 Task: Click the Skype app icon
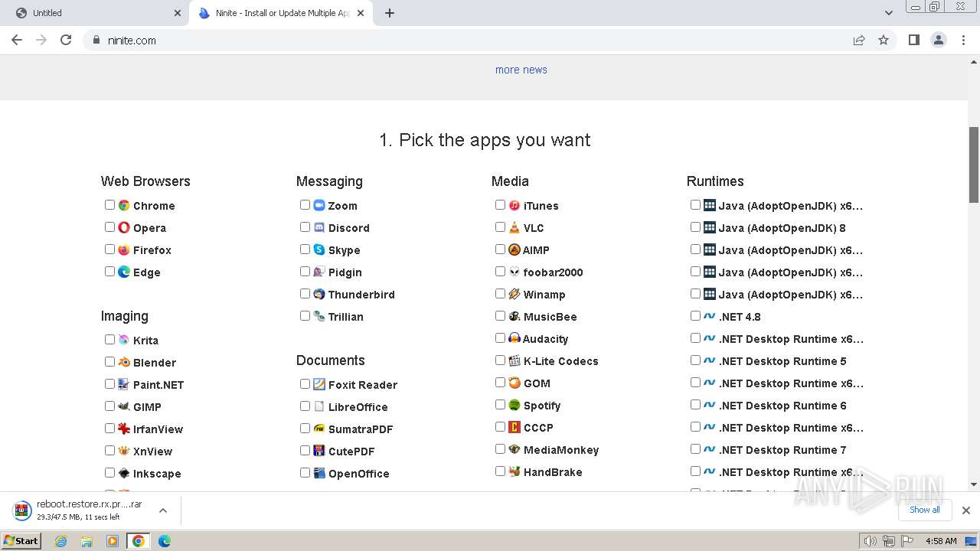pos(319,249)
